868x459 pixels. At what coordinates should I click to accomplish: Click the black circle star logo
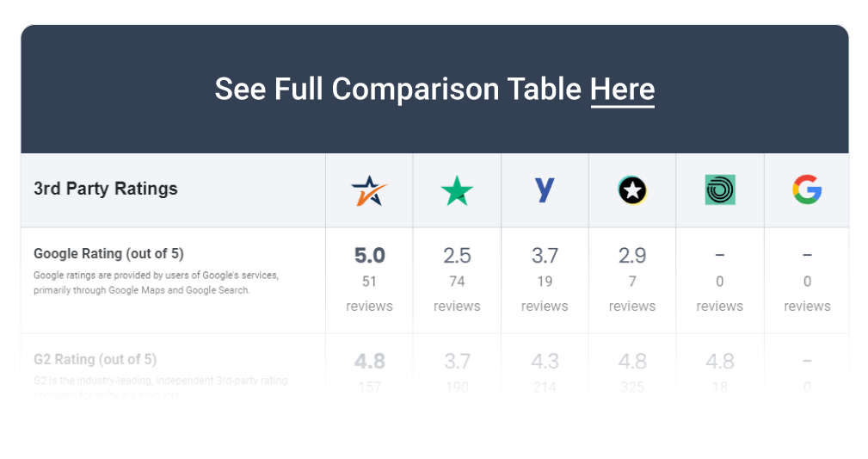click(x=632, y=190)
